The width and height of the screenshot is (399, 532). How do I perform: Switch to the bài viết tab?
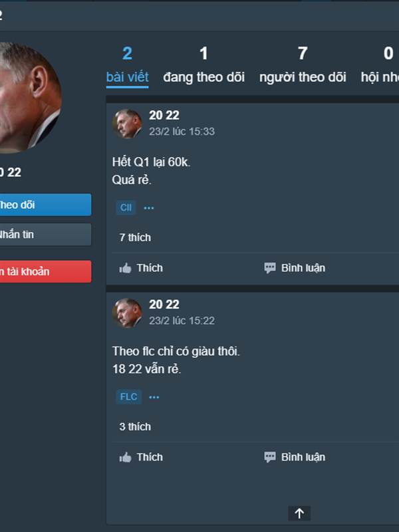pyautogui.click(x=127, y=66)
